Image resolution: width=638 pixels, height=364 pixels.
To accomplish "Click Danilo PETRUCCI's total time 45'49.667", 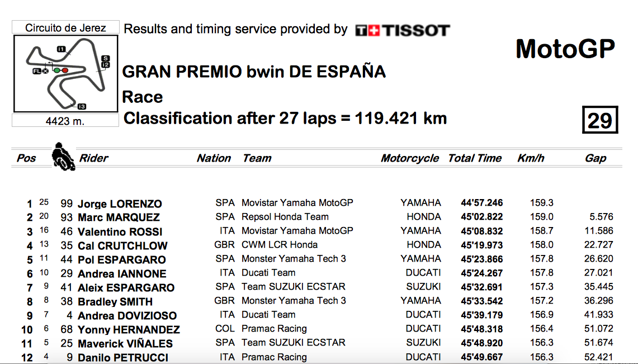I will (482, 357).
